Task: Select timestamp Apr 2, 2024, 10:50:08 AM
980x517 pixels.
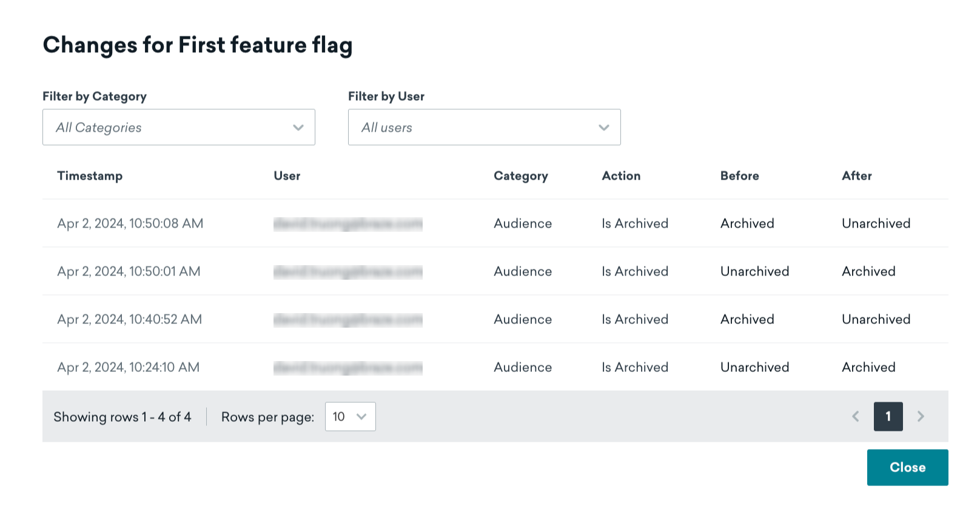Action: pos(130,223)
